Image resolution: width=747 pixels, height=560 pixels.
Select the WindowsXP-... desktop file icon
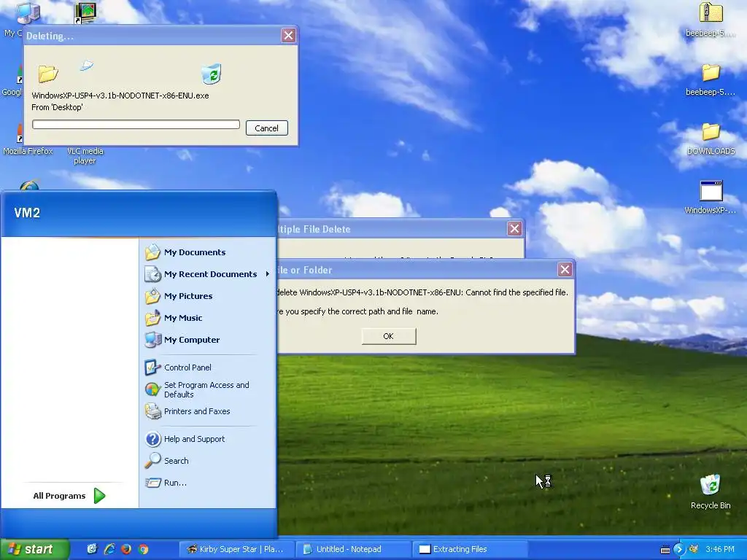[x=711, y=197]
